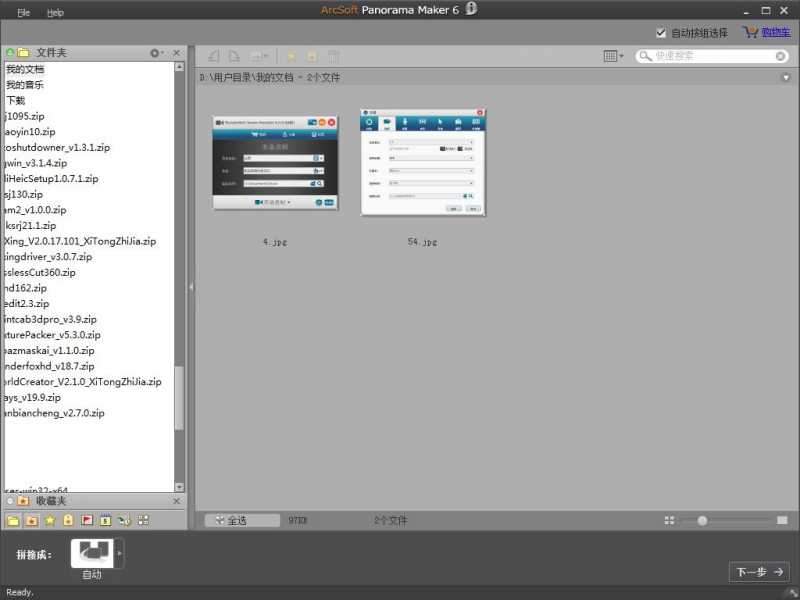Open the shopping cart (购物车) icon
This screenshot has width=800, height=600.
pyautogui.click(x=750, y=32)
